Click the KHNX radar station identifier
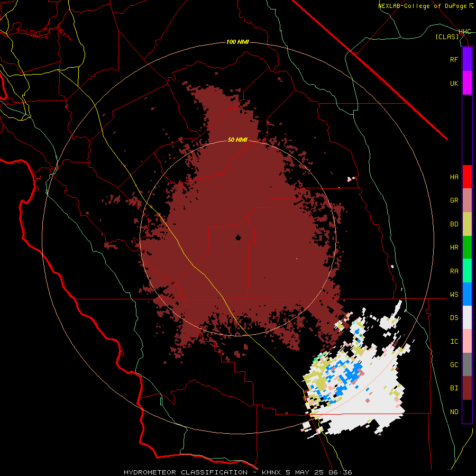This screenshot has height=476, width=476. tap(271, 472)
